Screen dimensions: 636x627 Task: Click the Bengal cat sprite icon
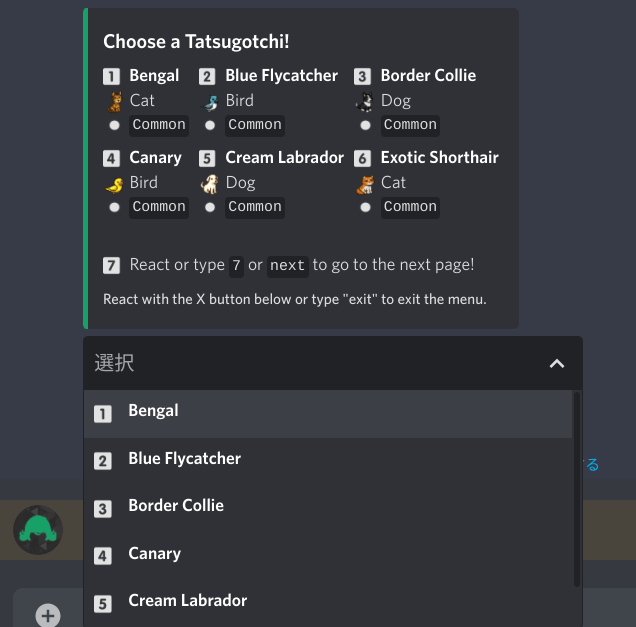[115, 101]
